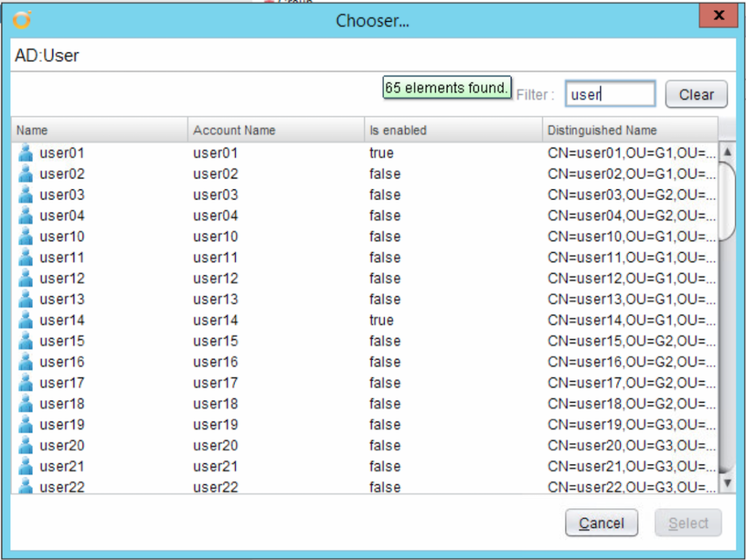
Task: Click the '65 elements found.' status label
Action: coord(447,88)
